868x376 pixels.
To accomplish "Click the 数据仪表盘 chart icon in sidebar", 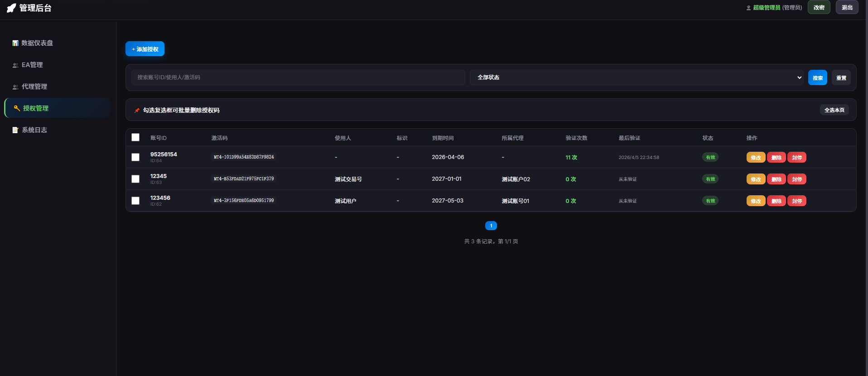I will (x=15, y=43).
